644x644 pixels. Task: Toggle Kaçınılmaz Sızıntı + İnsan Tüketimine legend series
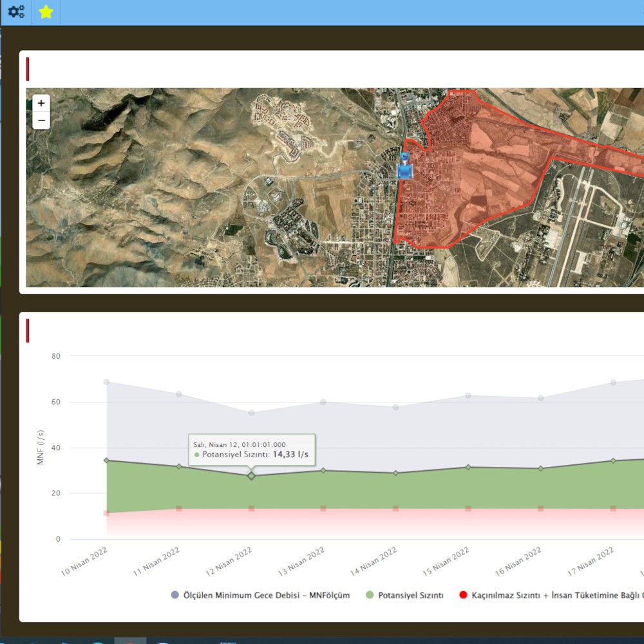(551, 595)
